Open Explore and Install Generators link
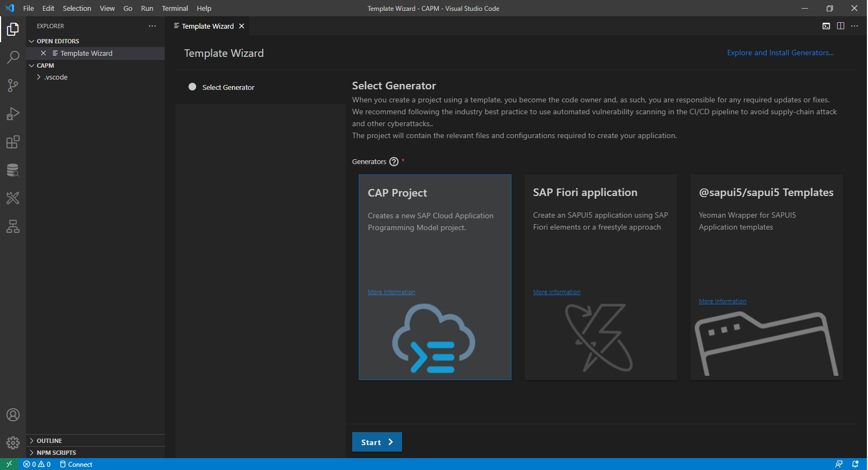The width and height of the screenshot is (868, 470). point(780,53)
